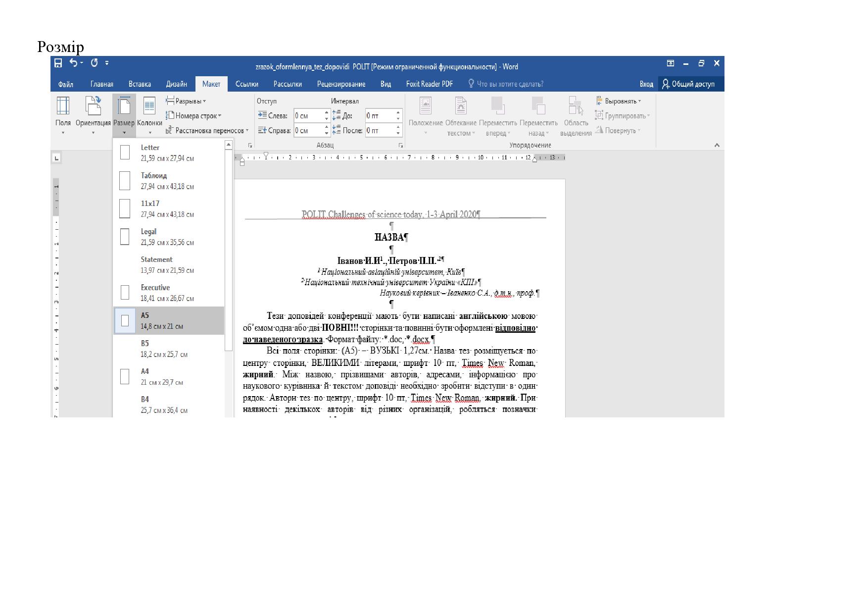
Task: Open Расстановка переносов hyphenation dropdown
Action: [x=207, y=131]
